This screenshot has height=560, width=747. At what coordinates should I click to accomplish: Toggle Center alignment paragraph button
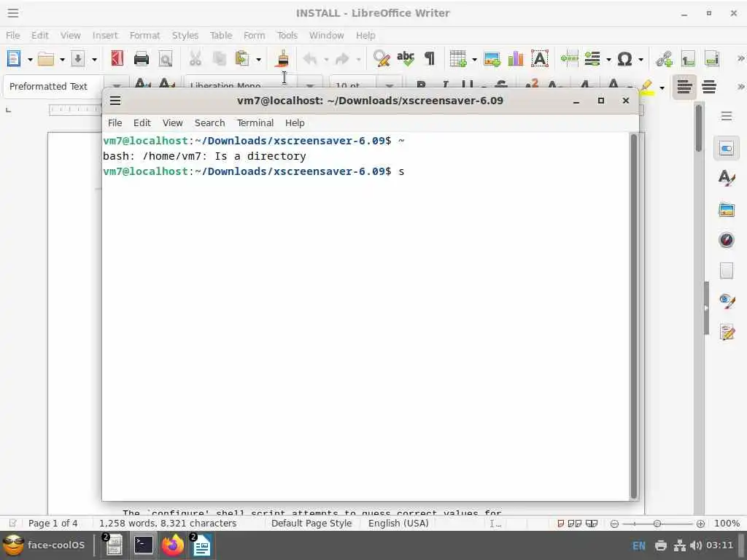(709, 87)
